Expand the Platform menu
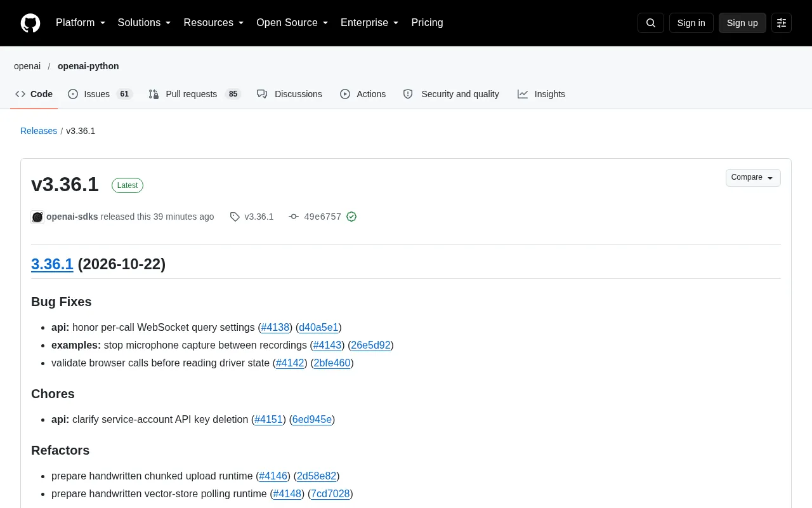This screenshot has width=812, height=508. click(81, 23)
